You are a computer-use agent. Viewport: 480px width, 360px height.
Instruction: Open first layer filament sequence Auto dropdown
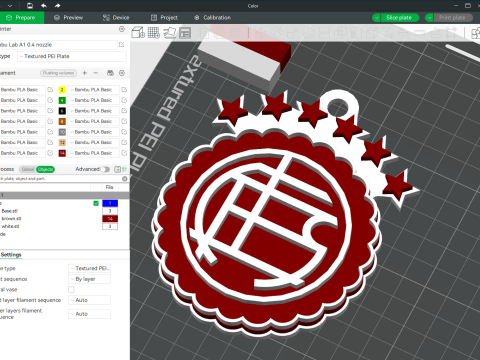pyautogui.click(x=89, y=300)
